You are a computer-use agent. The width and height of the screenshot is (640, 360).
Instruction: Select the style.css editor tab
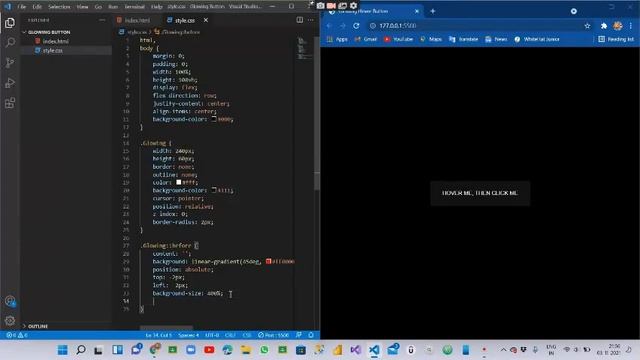click(x=184, y=20)
